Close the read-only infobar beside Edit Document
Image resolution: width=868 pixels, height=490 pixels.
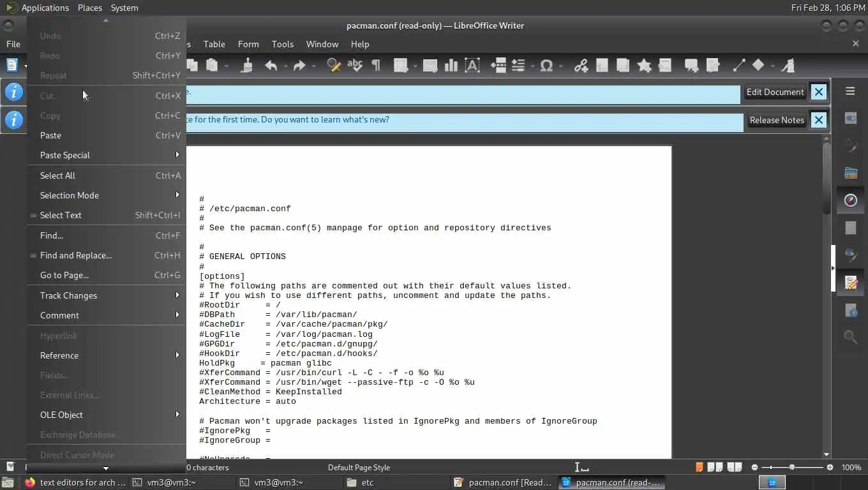[819, 92]
